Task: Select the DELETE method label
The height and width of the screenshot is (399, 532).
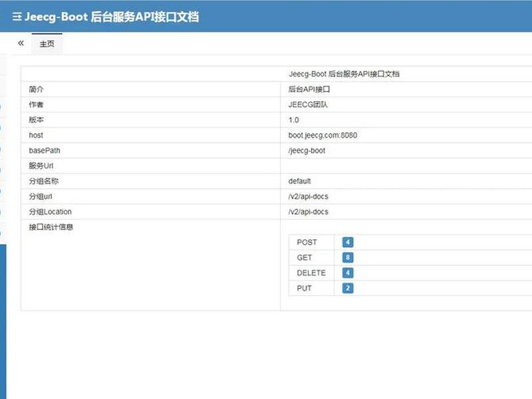Action: tap(311, 273)
